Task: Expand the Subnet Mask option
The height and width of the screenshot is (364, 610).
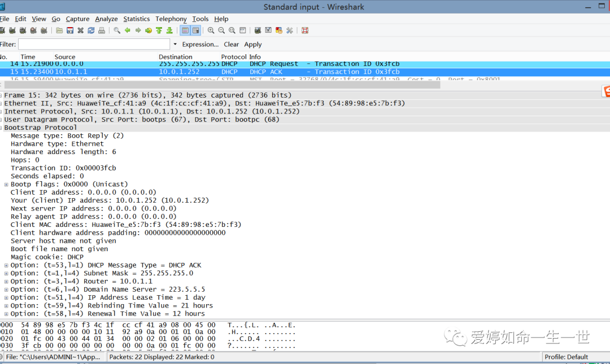Action: (x=6, y=273)
